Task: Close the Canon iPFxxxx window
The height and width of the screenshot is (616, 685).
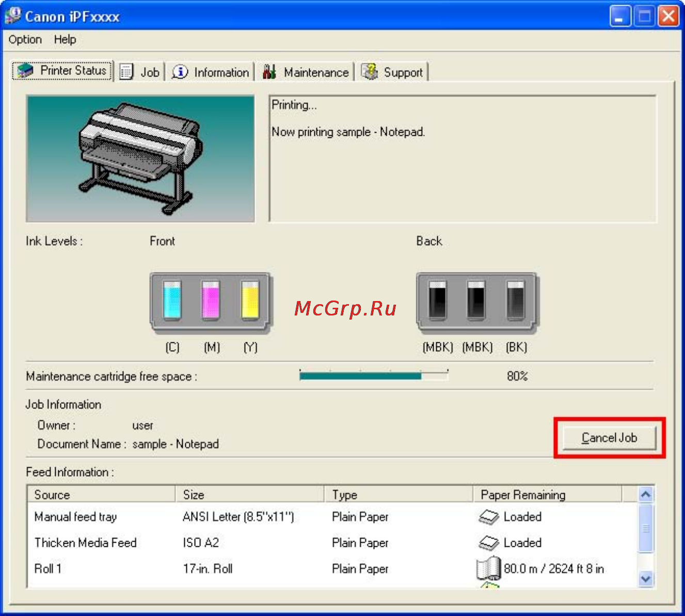Action: coord(669,16)
